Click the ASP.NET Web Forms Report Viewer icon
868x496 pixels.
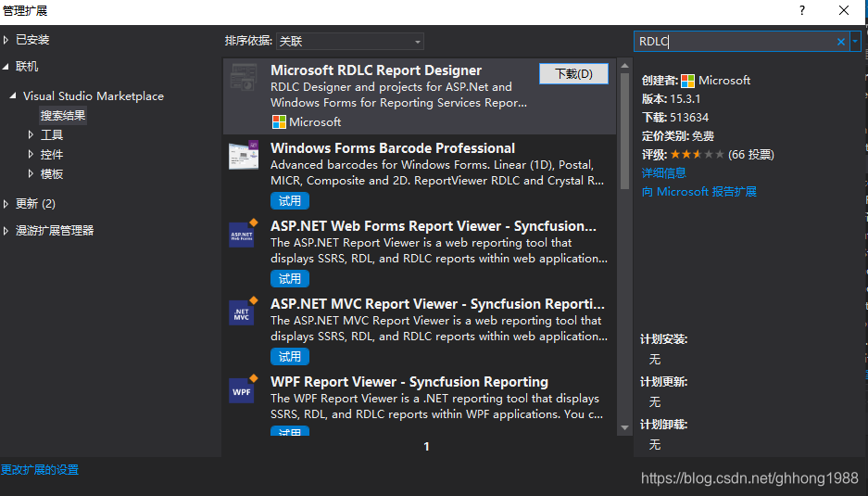coord(244,234)
